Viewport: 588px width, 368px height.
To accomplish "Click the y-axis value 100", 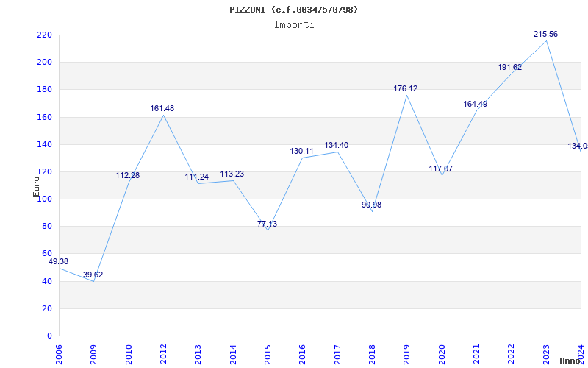I will pos(44,199).
